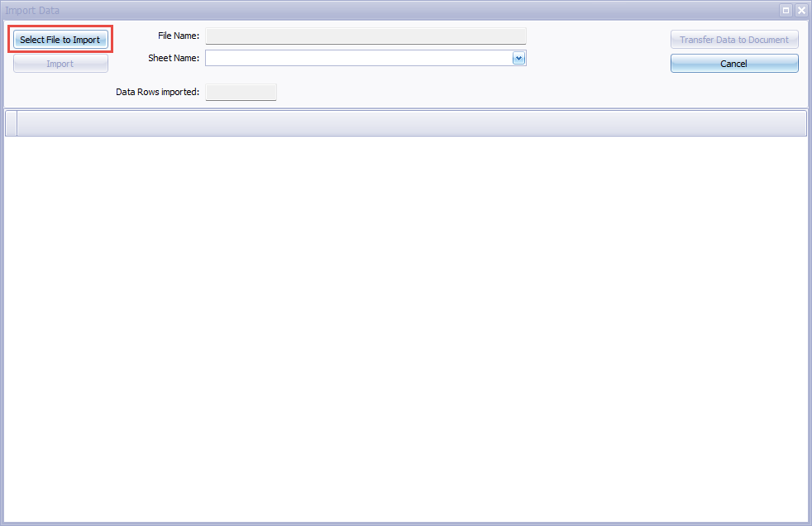Viewport: 812px width, 526px height.
Task: Maximize the Import Data window
Action: pos(786,11)
